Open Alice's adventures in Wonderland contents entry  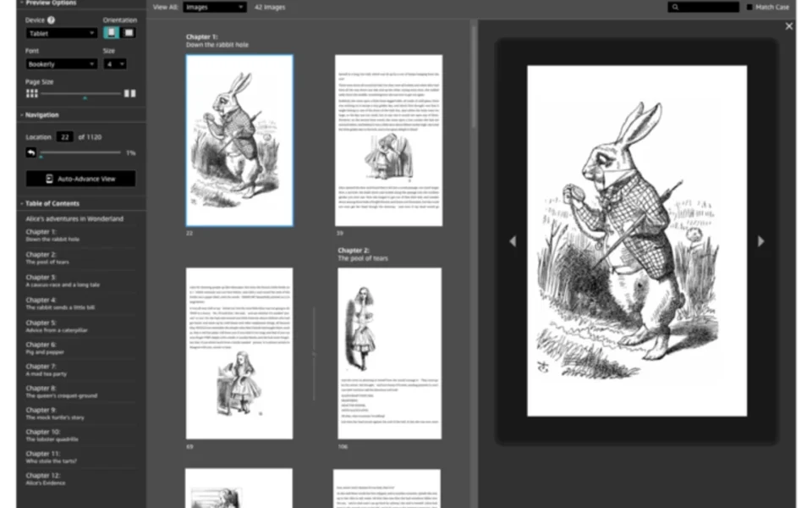(x=74, y=218)
